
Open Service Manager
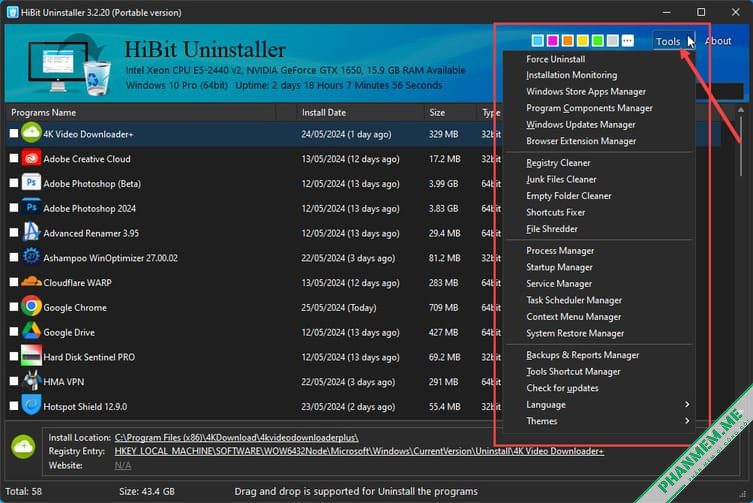coord(599,283)
